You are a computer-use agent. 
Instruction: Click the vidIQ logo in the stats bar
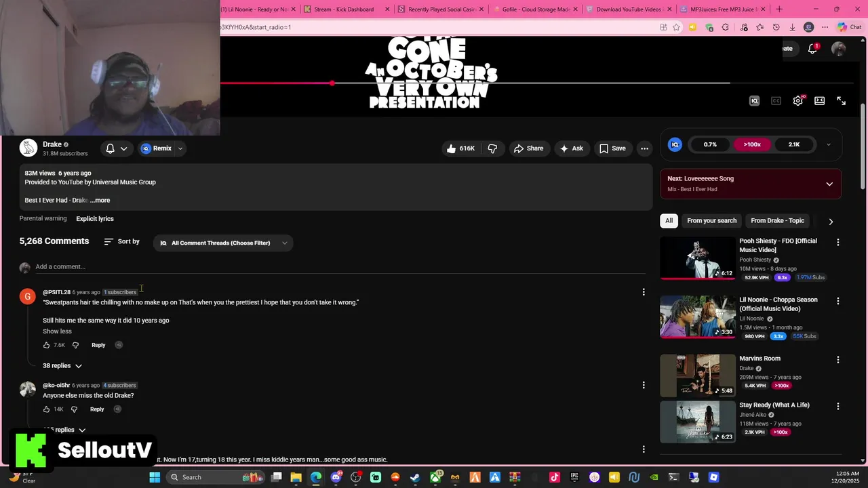[x=675, y=144]
